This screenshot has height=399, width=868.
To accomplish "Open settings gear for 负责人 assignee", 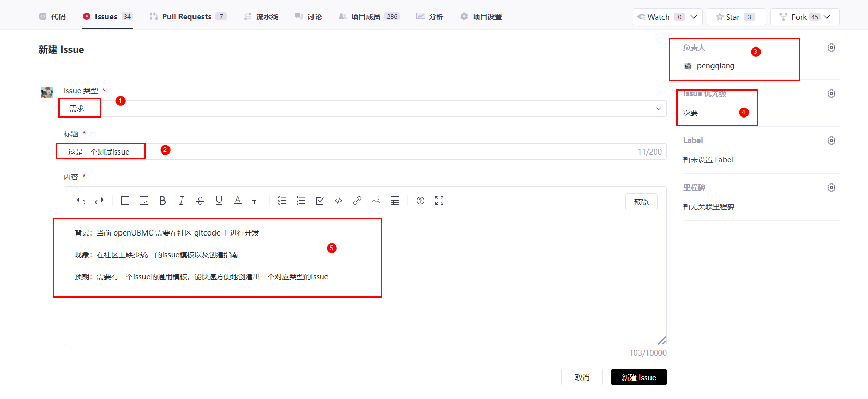I will point(831,48).
